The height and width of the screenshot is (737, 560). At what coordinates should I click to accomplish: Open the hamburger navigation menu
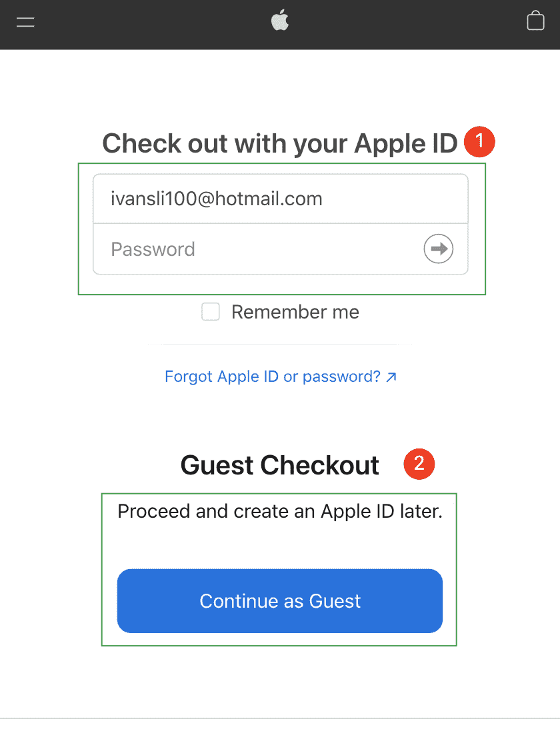pyautogui.click(x=25, y=22)
